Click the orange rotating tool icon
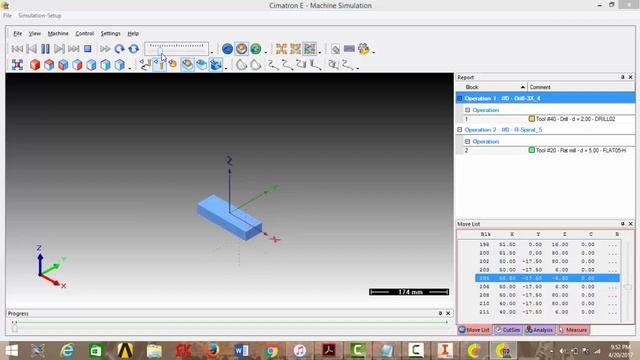 [173, 65]
